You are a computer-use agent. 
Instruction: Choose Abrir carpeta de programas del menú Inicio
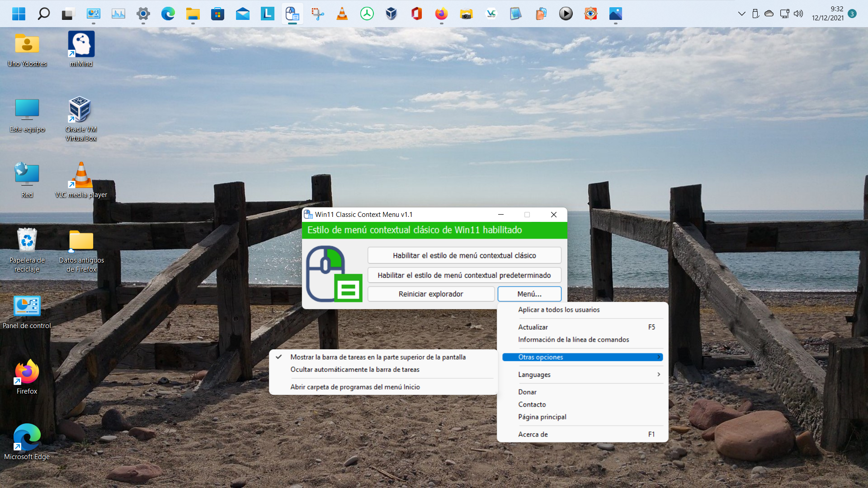355,387
